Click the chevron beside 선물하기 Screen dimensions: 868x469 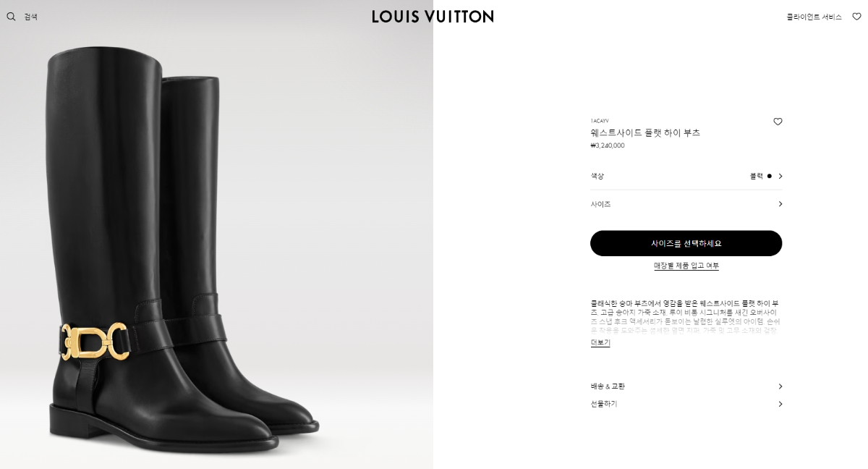[x=780, y=404]
